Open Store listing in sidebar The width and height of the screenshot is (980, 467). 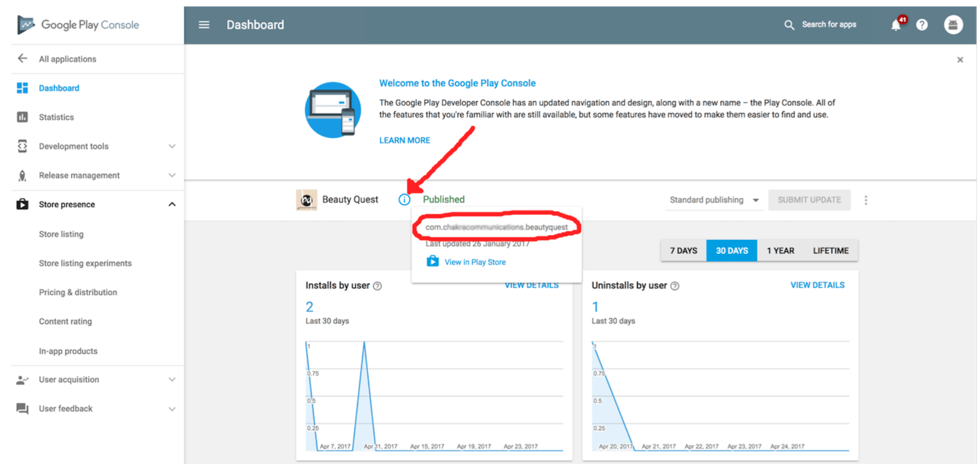pos(61,234)
